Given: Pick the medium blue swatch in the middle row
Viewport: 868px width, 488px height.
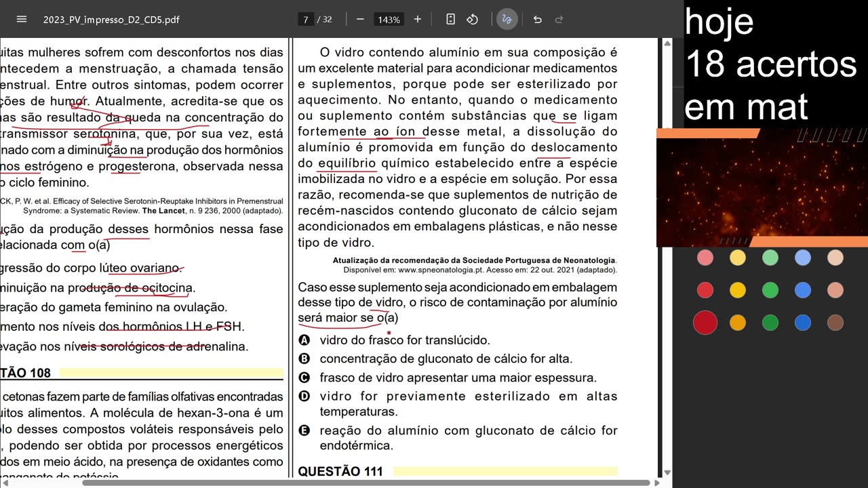Looking at the screenshot, I should [803, 290].
